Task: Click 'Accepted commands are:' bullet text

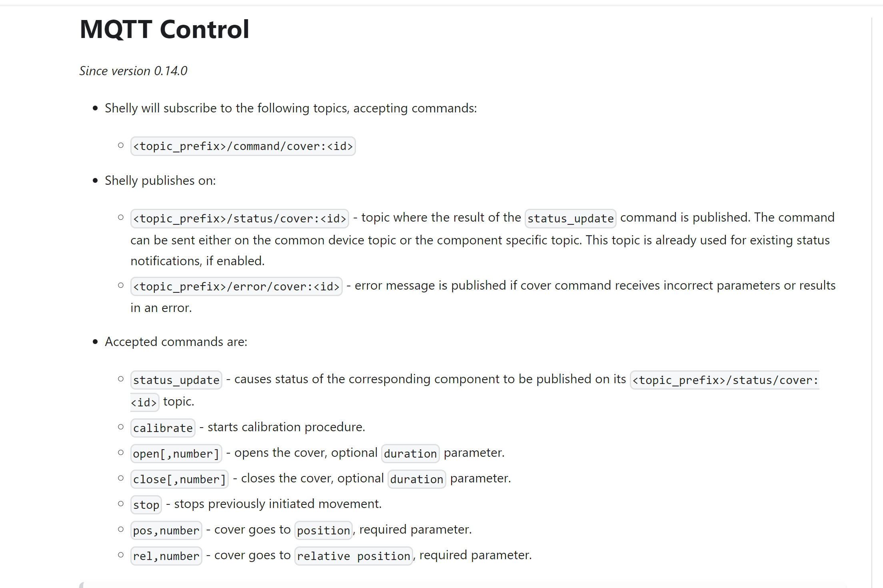Action: 176,342
